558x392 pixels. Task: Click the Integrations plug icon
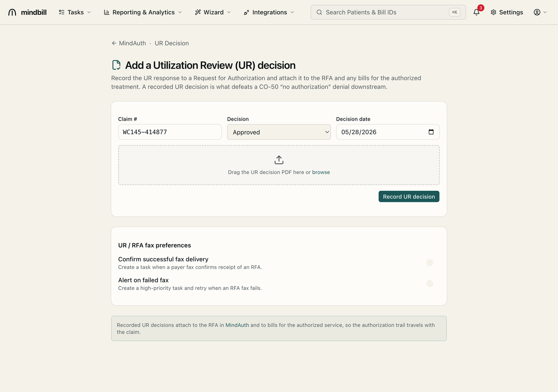pyautogui.click(x=246, y=12)
